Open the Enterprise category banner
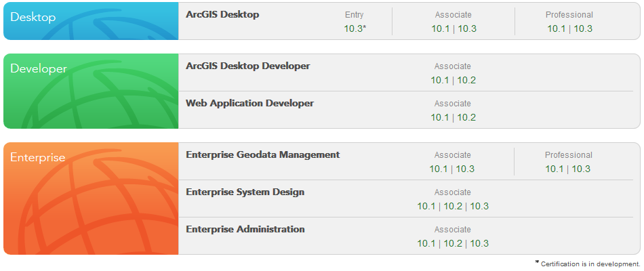This screenshot has height=271, width=644. pos(91,199)
